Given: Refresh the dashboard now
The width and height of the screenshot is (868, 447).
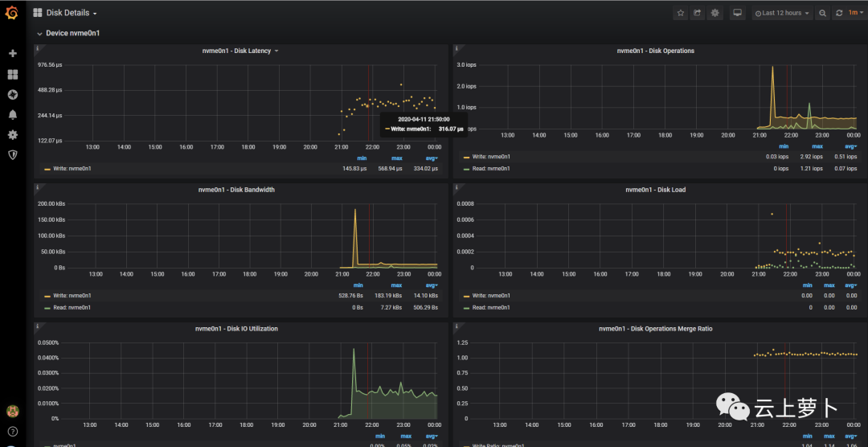Looking at the screenshot, I should [x=839, y=13].
